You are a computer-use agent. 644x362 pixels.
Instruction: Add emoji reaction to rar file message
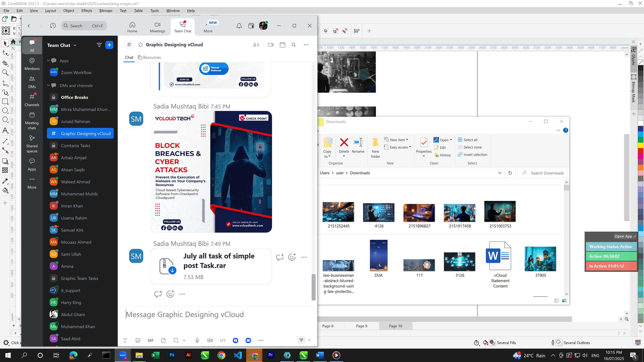(292, 257)
